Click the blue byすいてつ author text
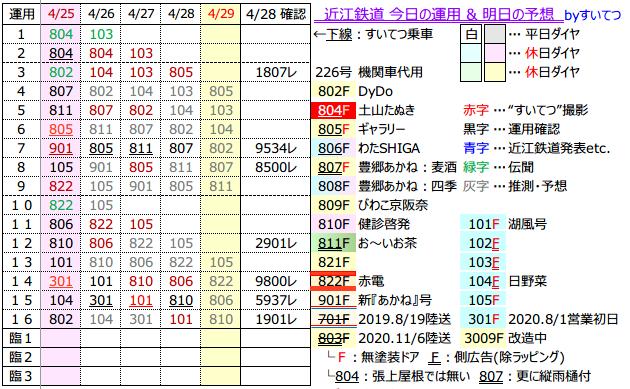Screen dimensions: 630x389 (x=593, y=15)
